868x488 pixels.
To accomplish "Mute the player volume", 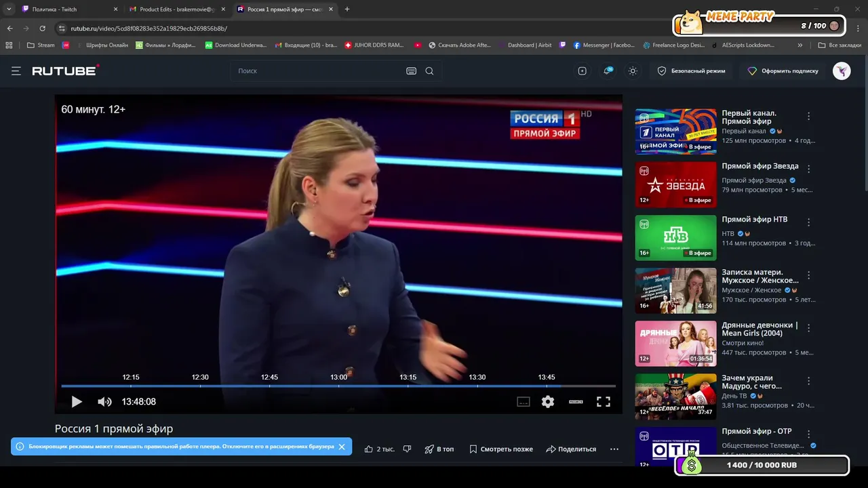I will pyautogui.click(x=104, y=402).
